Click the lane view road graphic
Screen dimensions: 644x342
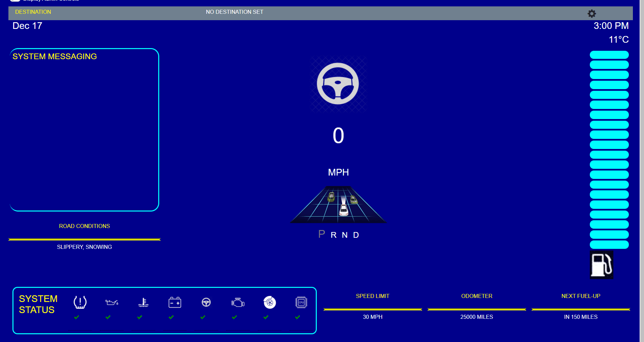click(x=338, y=204)
